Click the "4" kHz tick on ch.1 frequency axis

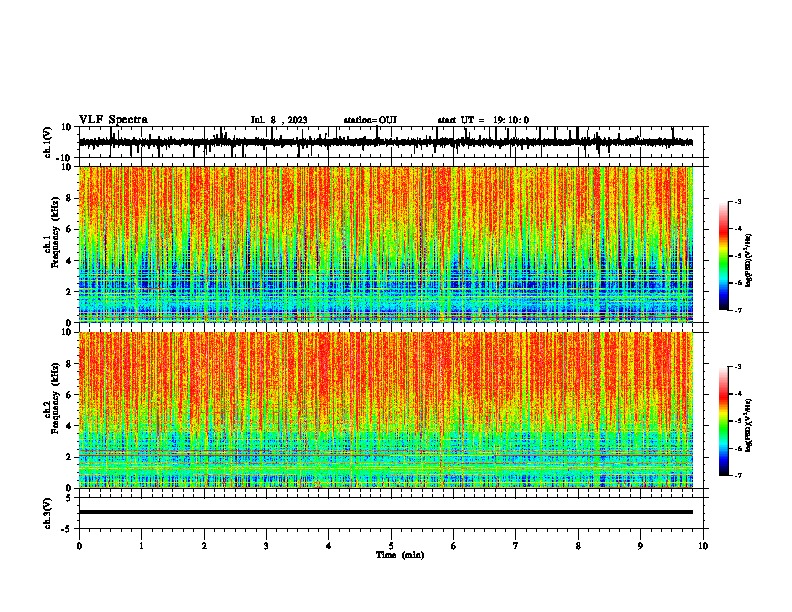[x=70, y=261]
